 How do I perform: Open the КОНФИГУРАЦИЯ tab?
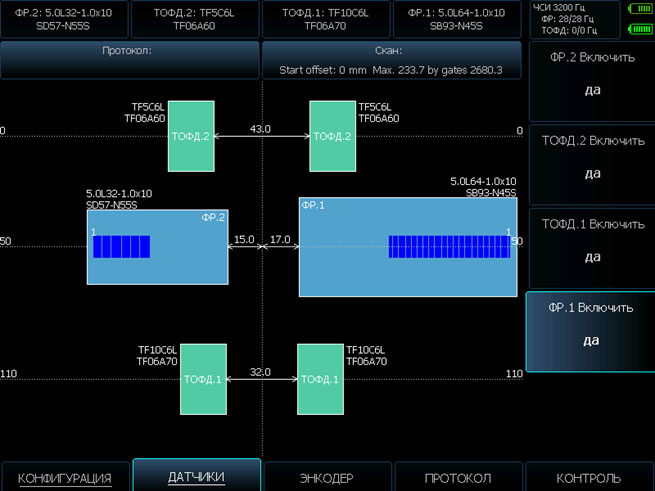(x=65, y=478)
